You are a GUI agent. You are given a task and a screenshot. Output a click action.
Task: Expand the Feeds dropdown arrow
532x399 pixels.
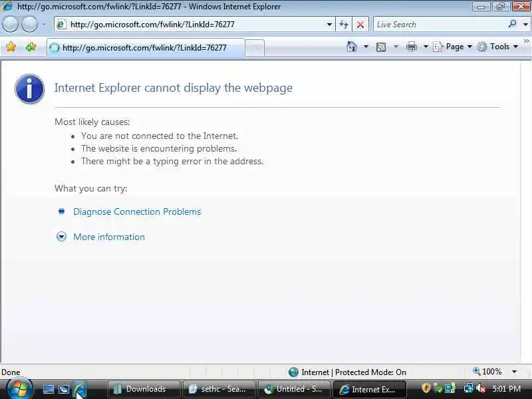[396, 47]
